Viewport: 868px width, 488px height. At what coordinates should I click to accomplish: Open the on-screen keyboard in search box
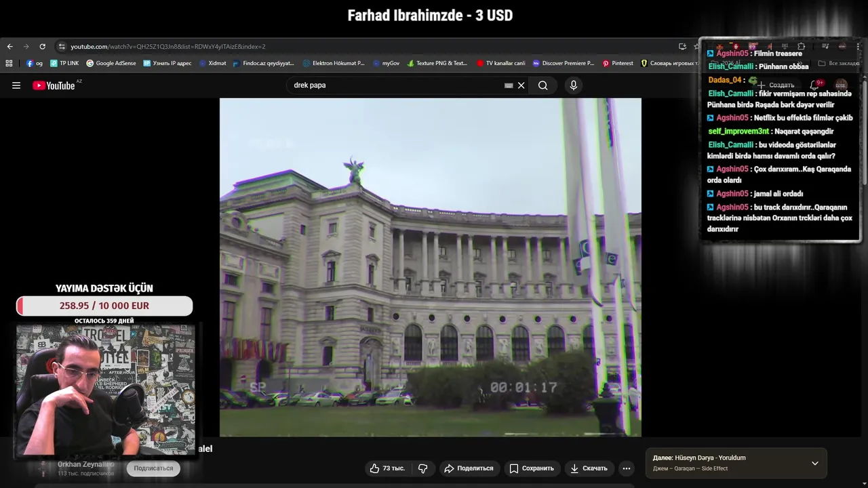tap(509, 85)
